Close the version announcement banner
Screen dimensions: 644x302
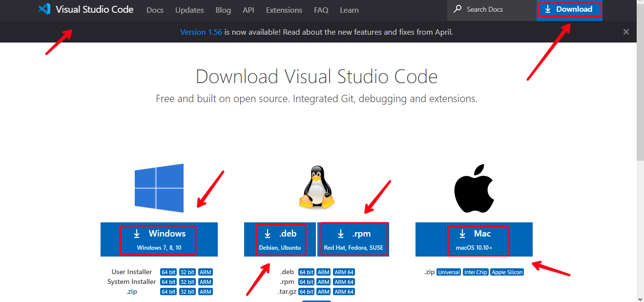626,32
